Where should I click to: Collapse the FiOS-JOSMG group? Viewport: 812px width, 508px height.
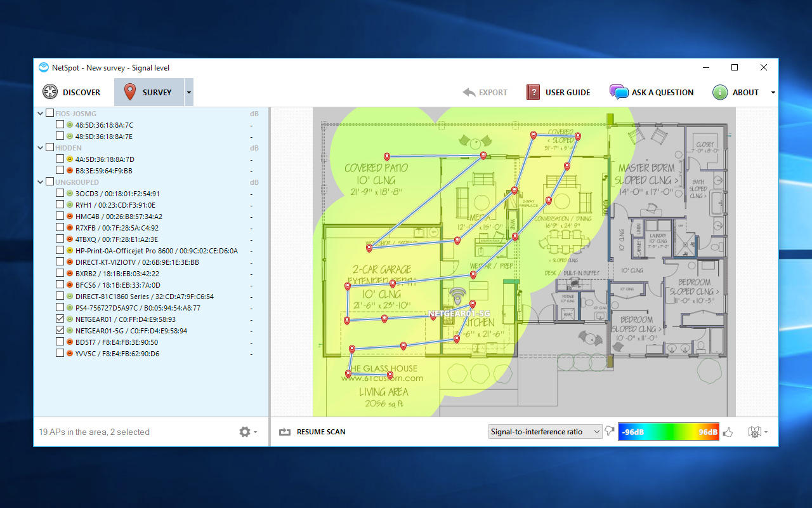41,113
